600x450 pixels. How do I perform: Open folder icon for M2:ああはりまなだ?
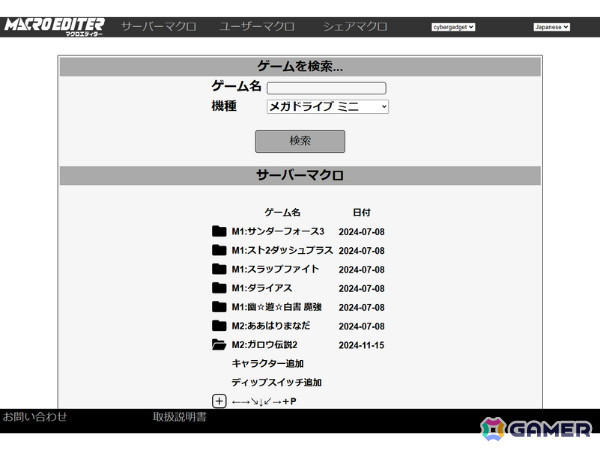(x=219, y=326)
